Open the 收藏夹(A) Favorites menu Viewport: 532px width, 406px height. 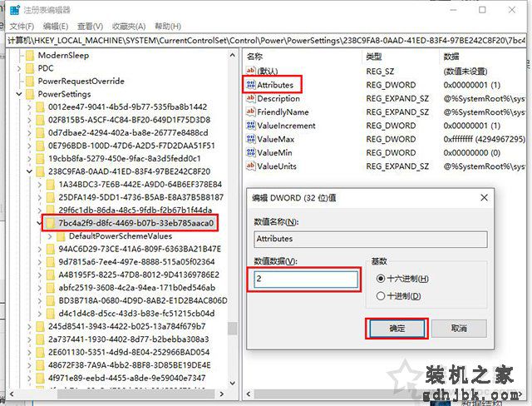[129, 26]
